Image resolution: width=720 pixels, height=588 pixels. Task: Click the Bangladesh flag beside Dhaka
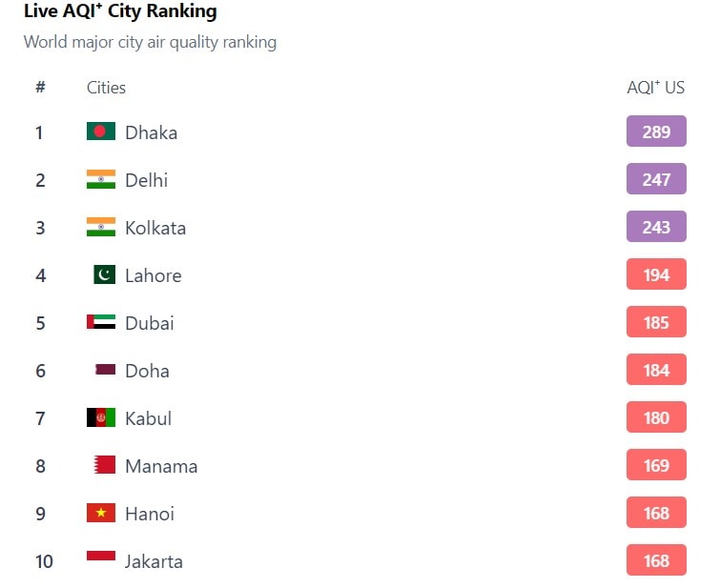pos(100,132)
